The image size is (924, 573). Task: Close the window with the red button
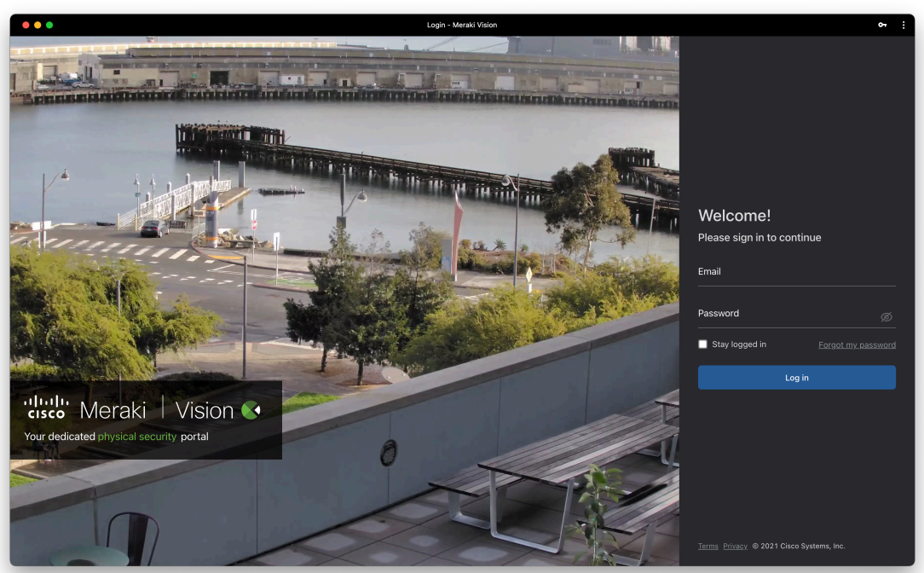26,25
